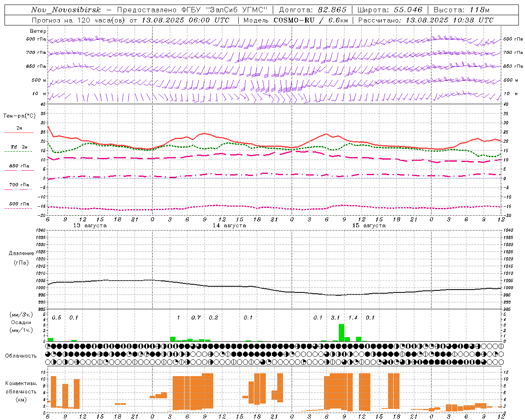Click the forecast start time "13.08.2025 06:00 UTC"

tap(185, 20)
